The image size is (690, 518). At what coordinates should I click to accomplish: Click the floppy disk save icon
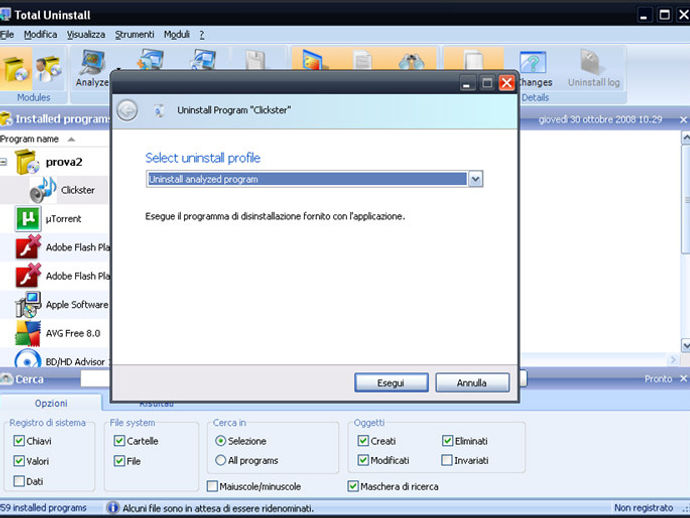pyautogui.click(x=255, y=60)
